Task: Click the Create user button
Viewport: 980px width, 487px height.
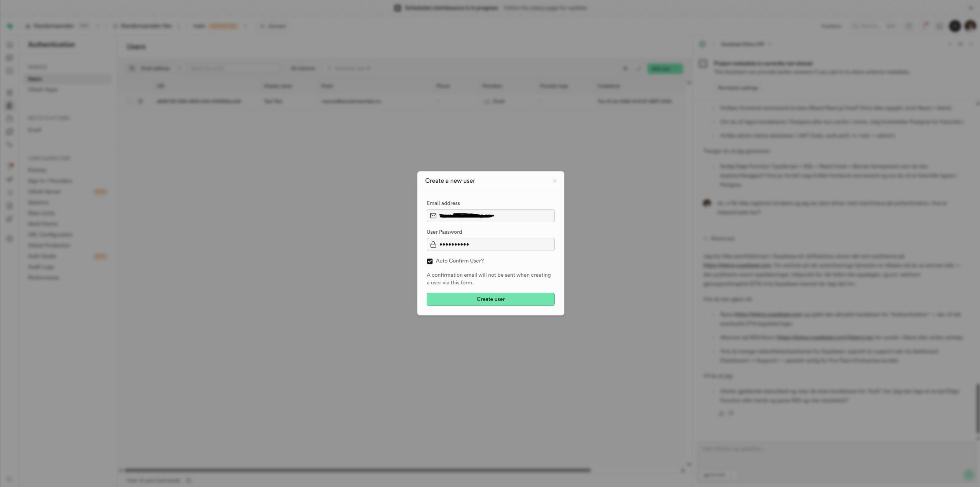Action: point(490,299)
